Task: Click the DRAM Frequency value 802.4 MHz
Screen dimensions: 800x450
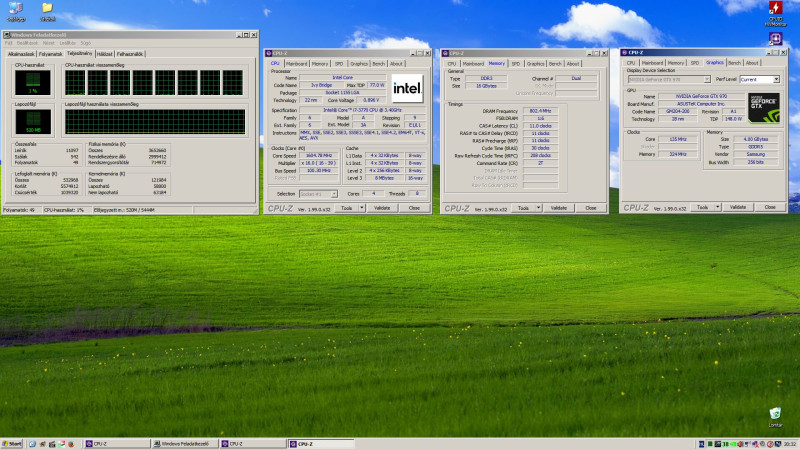Action: click(540, 111)
